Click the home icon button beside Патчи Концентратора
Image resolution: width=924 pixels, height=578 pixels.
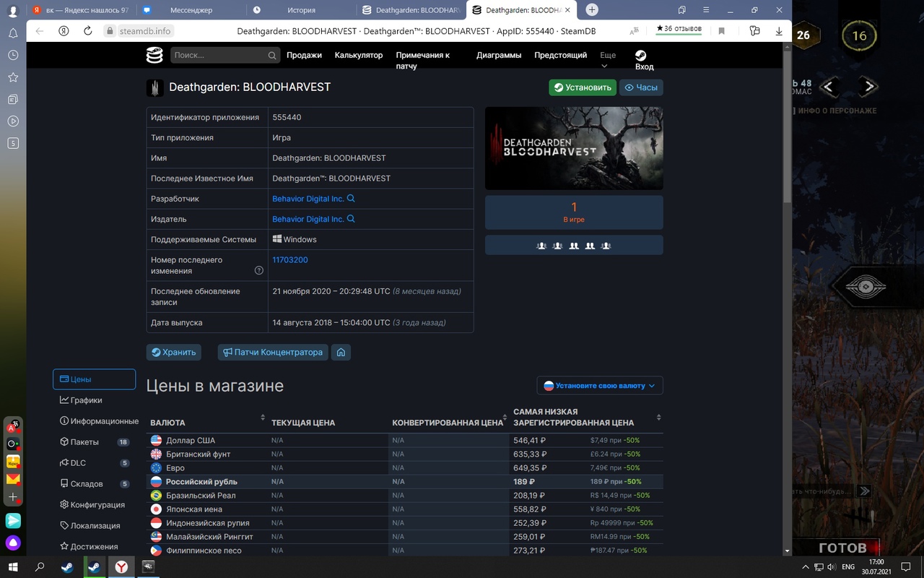click(341, 353)
